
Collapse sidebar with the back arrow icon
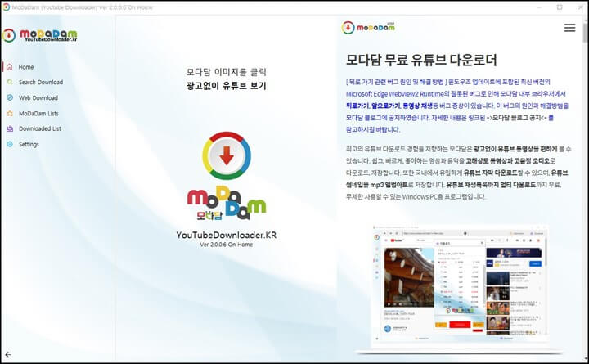8,354
